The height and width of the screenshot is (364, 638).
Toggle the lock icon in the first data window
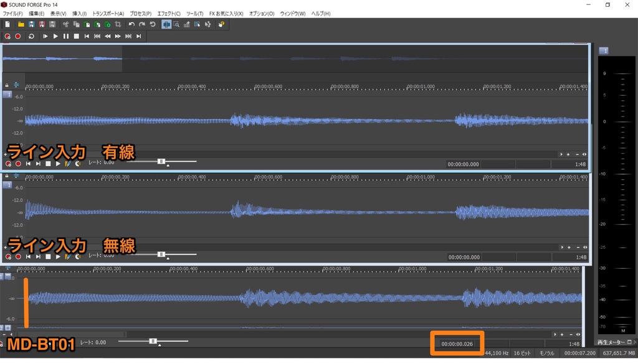pos(6,85)
